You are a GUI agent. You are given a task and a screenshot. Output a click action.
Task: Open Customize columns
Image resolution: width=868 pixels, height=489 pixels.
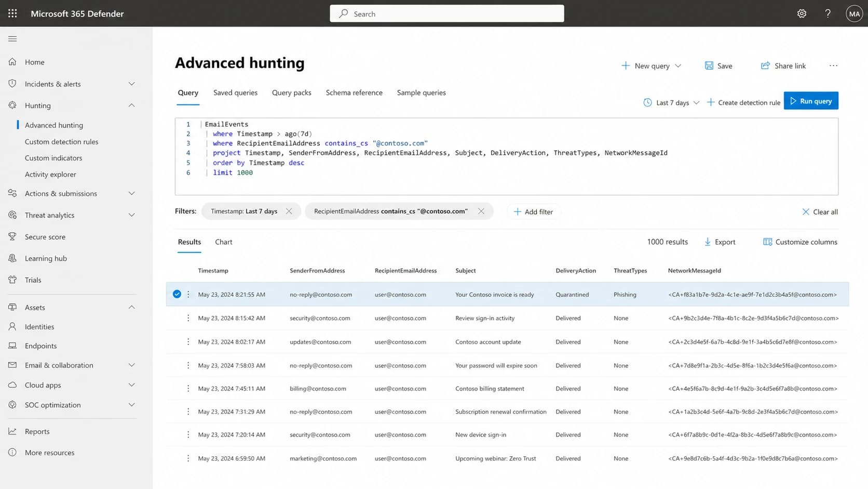(800, 242)
